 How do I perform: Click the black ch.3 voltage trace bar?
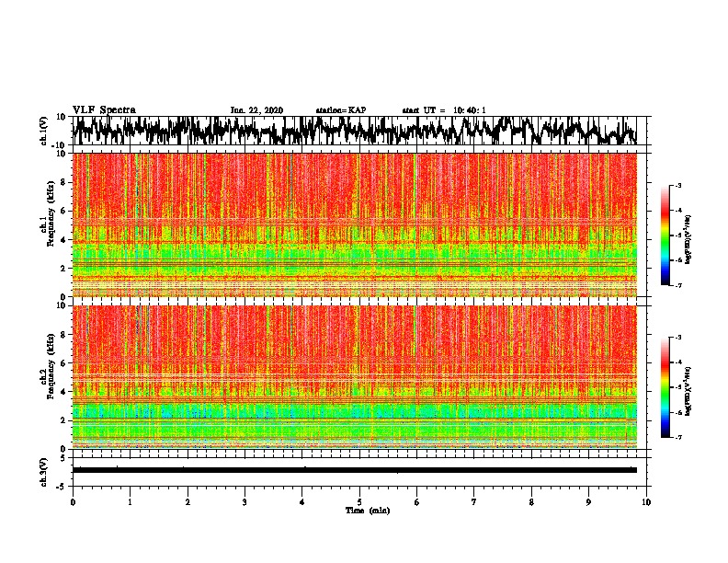pos(355,470)
